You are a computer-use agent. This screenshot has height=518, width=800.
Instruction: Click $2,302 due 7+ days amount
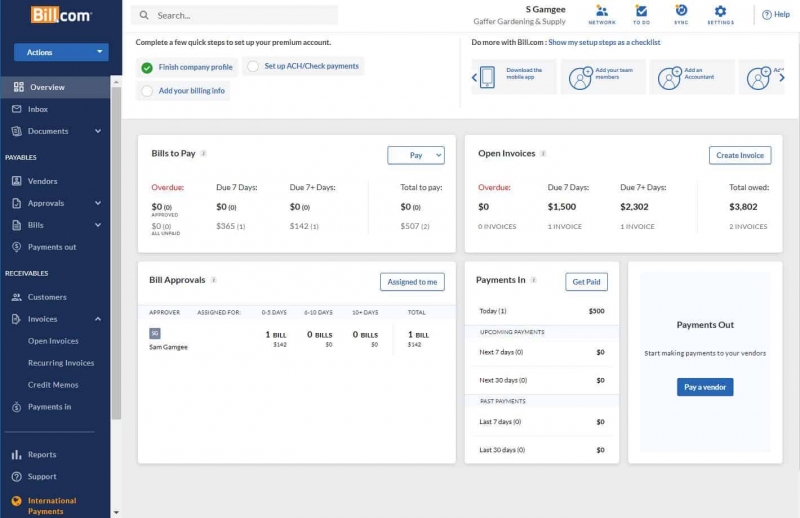pos(634,207)
